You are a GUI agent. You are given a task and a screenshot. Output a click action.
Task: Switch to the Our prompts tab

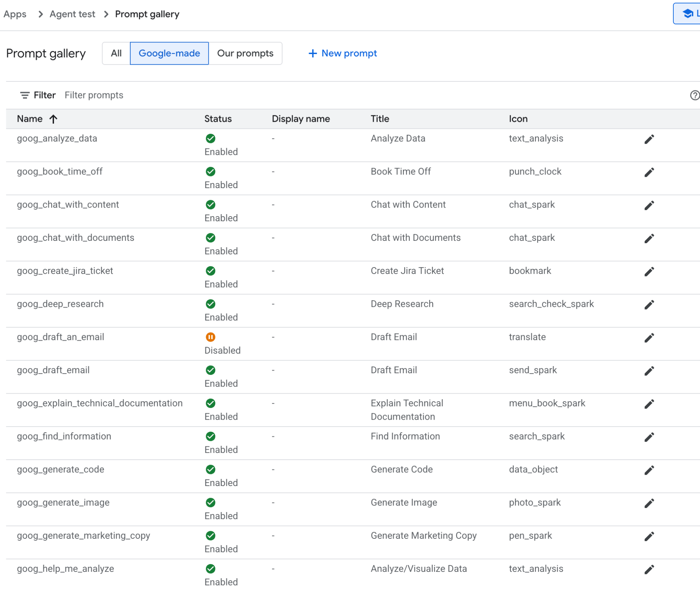pyautogui.click(x=245, y=53)
